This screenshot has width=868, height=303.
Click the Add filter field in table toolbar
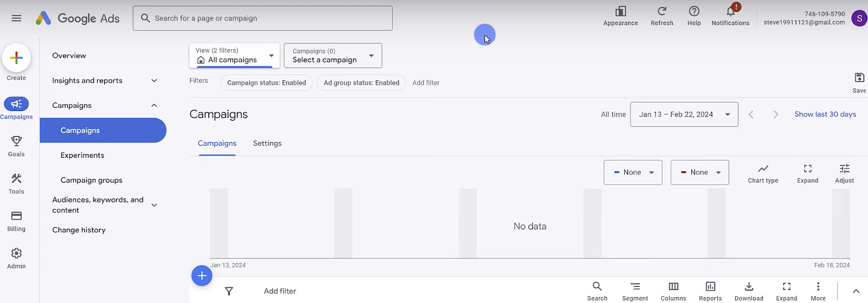click(280, 291)
